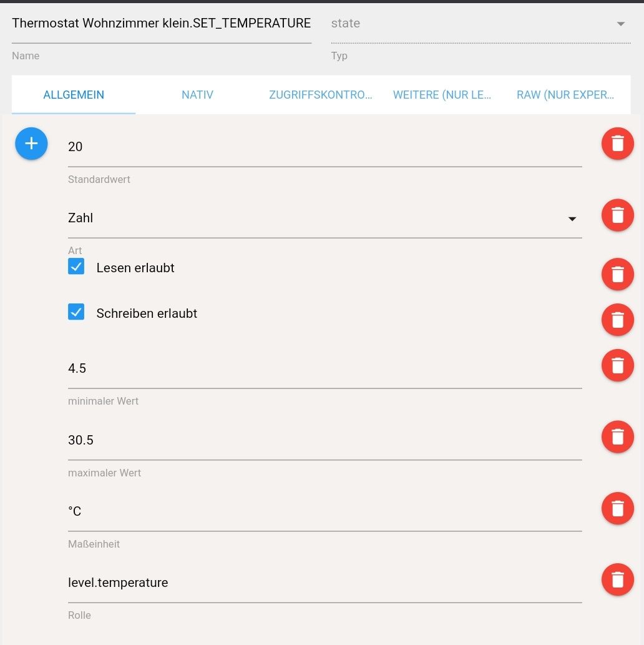Click the Name field with Thermostat Wohnzimmer

(x=162, y=24)
